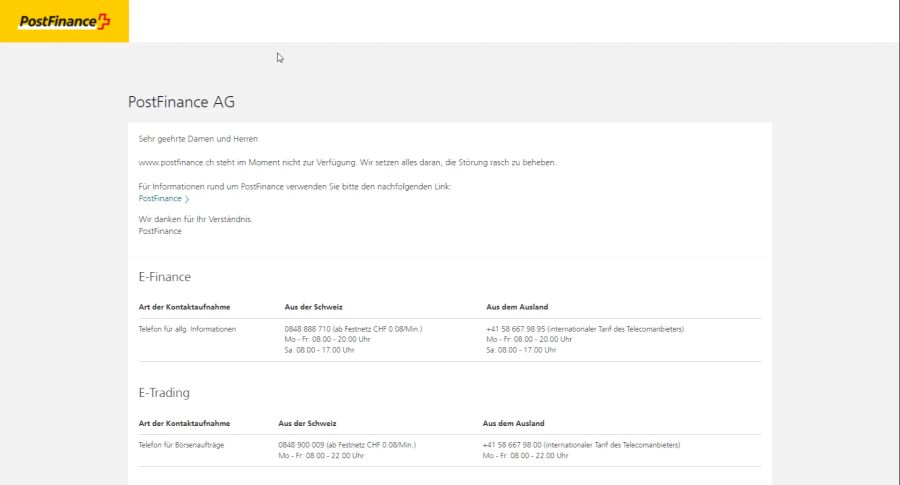Viewport: 900px width, 485px height.
Task: Click phone number +41 58 667 98 95
Action: point(515,329)
